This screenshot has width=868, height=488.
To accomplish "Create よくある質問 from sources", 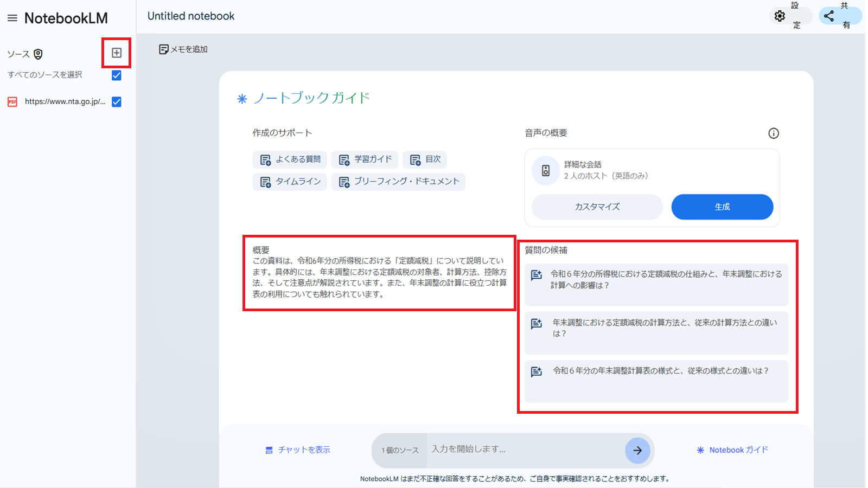I will [x=291, y=159].
